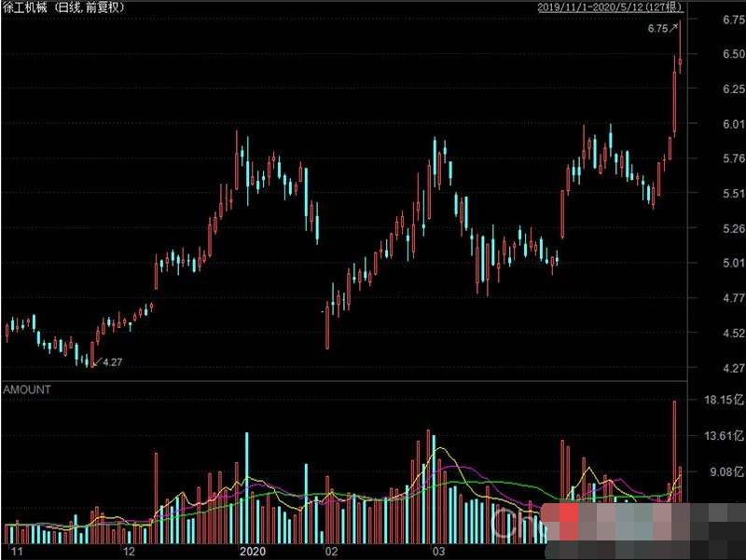This screenshot has width=746, height=560.
Task: Click the 4.27 low price annotation
Action: click(112, 362)
